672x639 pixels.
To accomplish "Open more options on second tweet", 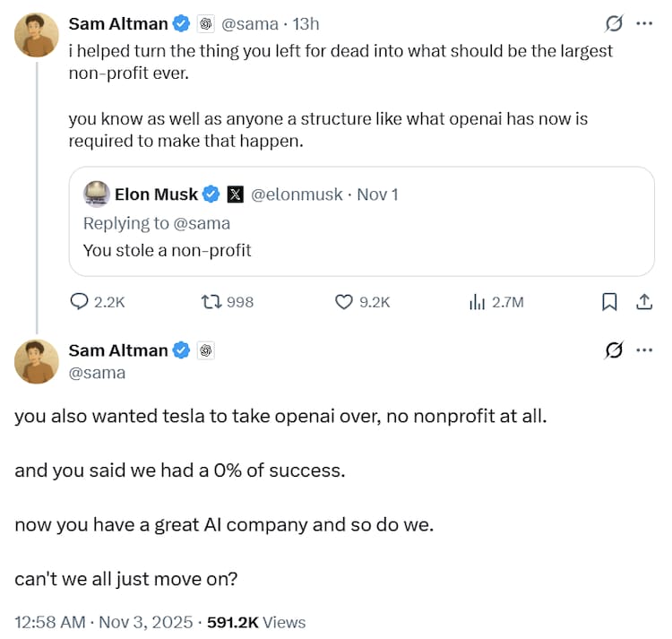I will (x=643, y=350).
